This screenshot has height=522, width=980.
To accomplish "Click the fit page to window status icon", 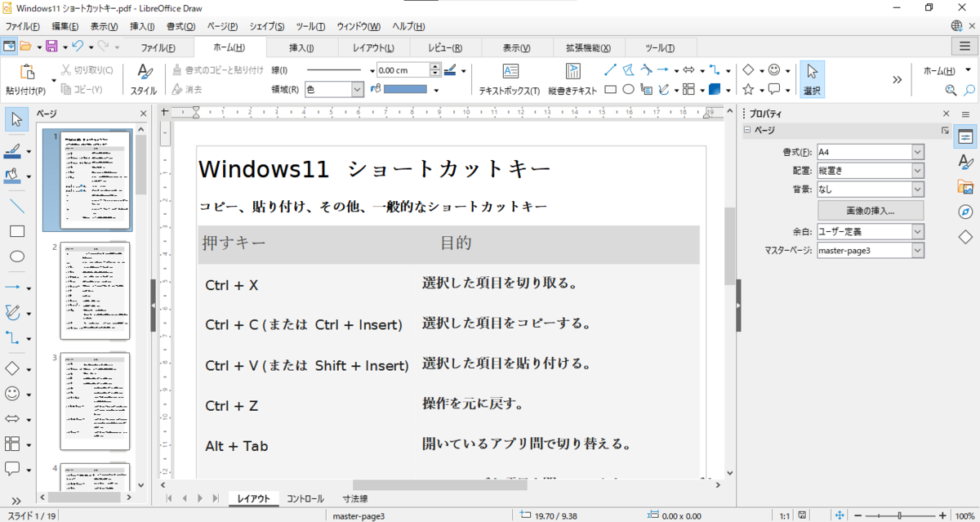I will 838,515.
